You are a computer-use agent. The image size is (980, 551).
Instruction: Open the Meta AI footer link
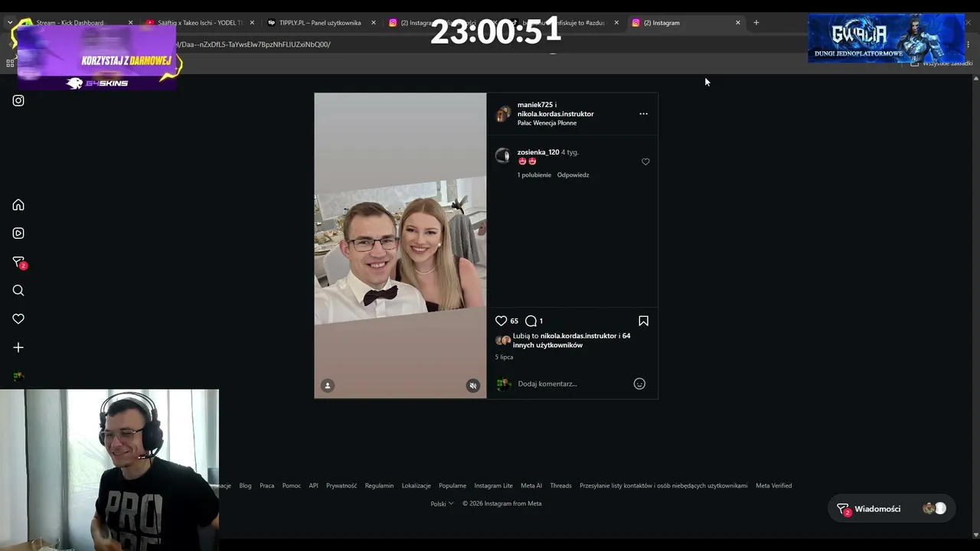point(531,486)
